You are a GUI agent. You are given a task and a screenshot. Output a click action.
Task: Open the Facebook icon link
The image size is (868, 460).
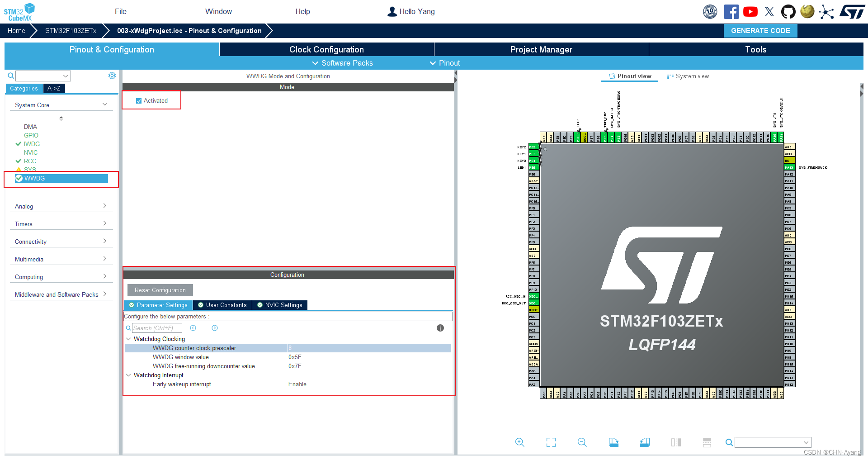pyautogui.click(x=731, y=12)
